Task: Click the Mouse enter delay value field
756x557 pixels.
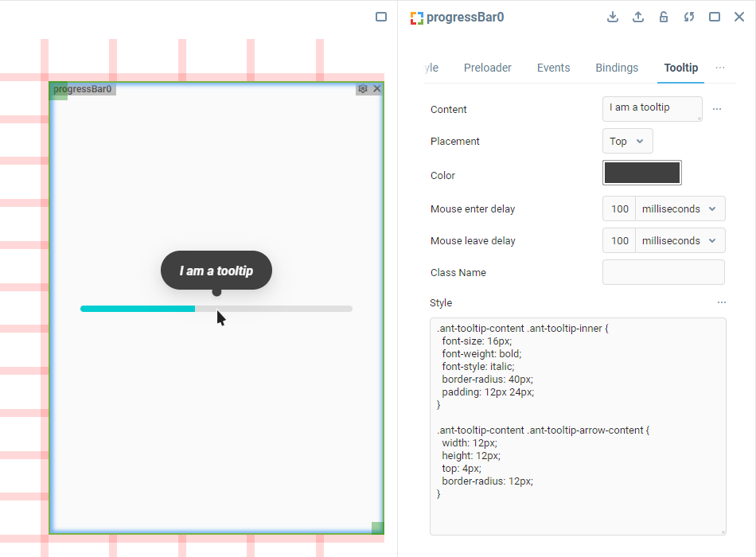Action: (619, 209)
